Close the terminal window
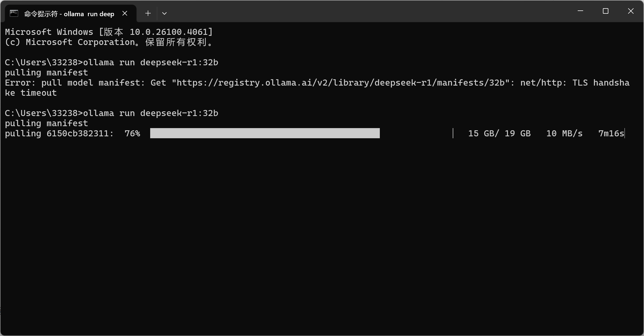This screenshot has width=644, height=336. pos(631,11)
